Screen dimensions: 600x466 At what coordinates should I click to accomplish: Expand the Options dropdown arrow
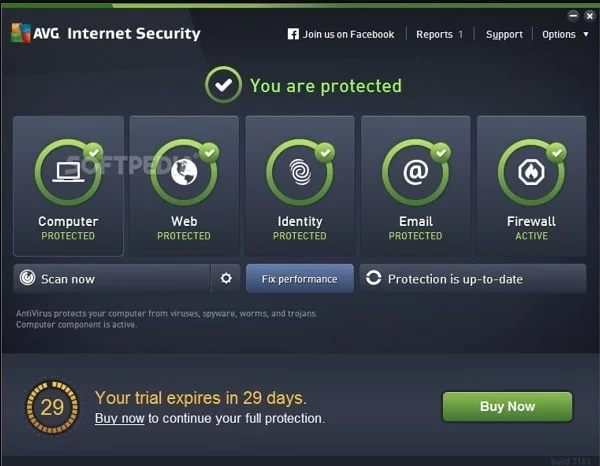(586, 34)
